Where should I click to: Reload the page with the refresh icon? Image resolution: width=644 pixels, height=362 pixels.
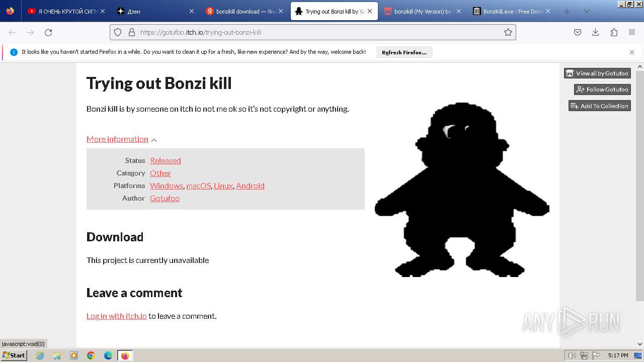(48, 32)
